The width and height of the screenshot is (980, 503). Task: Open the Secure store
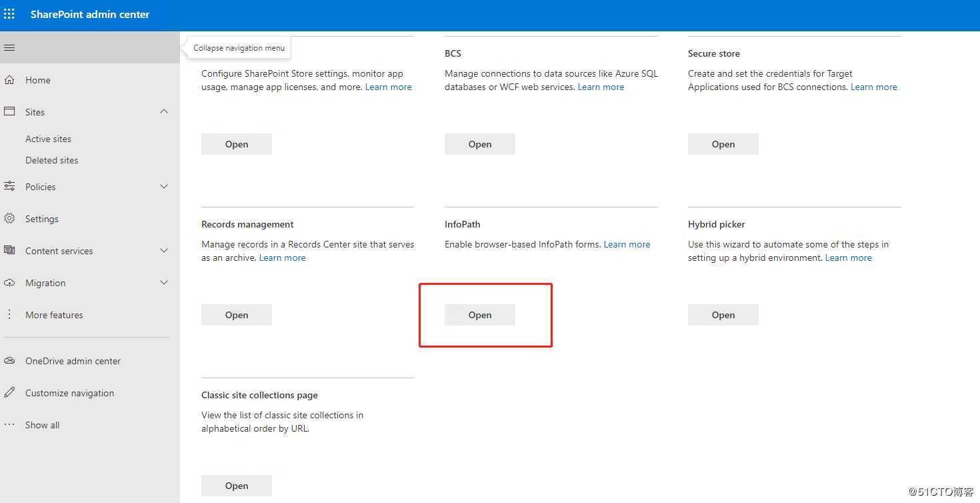tap(723, 143)
